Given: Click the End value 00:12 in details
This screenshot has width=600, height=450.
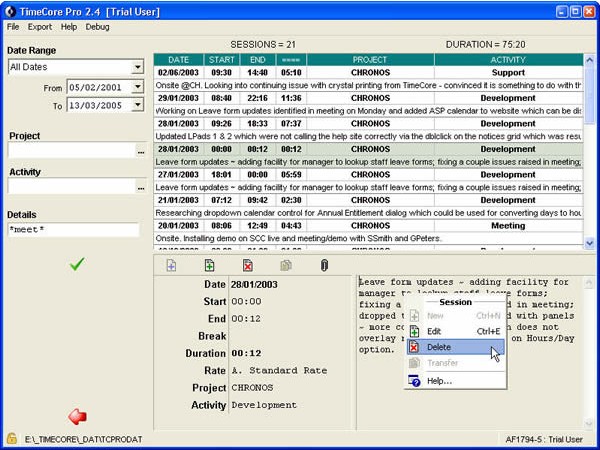Looking at the screenshot, I should (246, 319).
